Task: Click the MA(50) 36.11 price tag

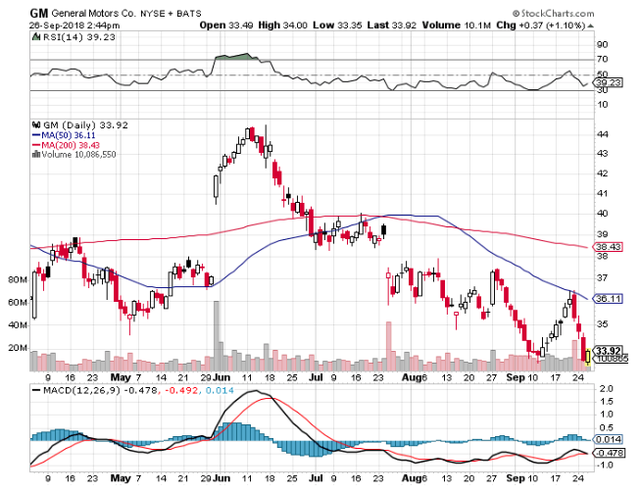Action: tap(608, 298)
